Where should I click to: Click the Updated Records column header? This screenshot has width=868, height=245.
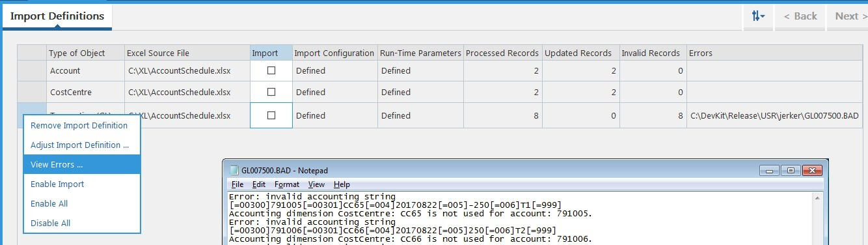tap(580, 53)
